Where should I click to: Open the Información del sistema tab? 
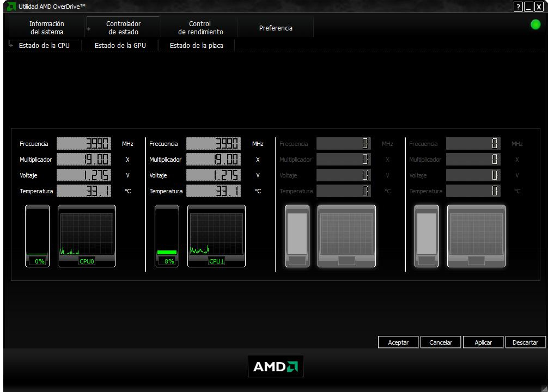pos(47,28)
